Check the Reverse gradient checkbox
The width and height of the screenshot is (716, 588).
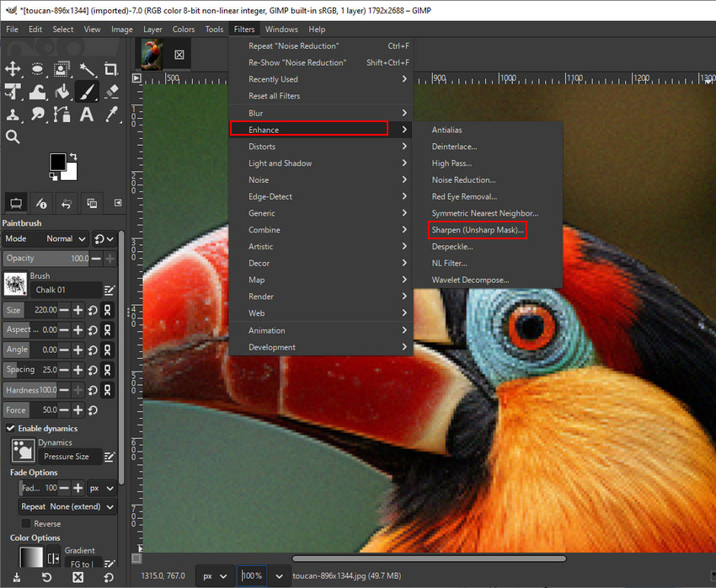tap(26, 523)
